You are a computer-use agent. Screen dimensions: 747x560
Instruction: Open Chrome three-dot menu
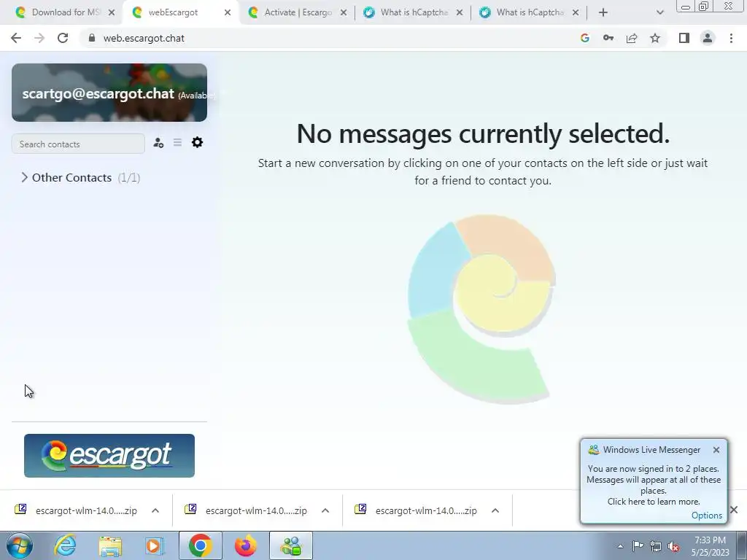(731, 38)
